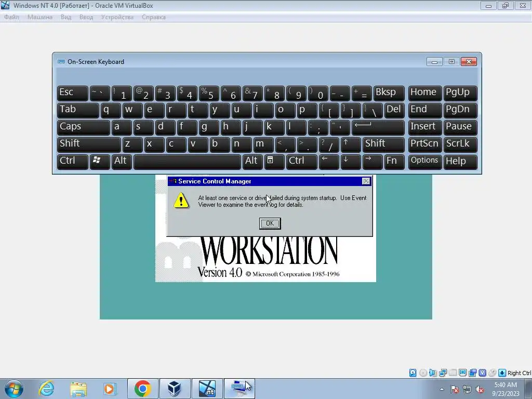Open the Справка menu in VirtualBox

154,17
